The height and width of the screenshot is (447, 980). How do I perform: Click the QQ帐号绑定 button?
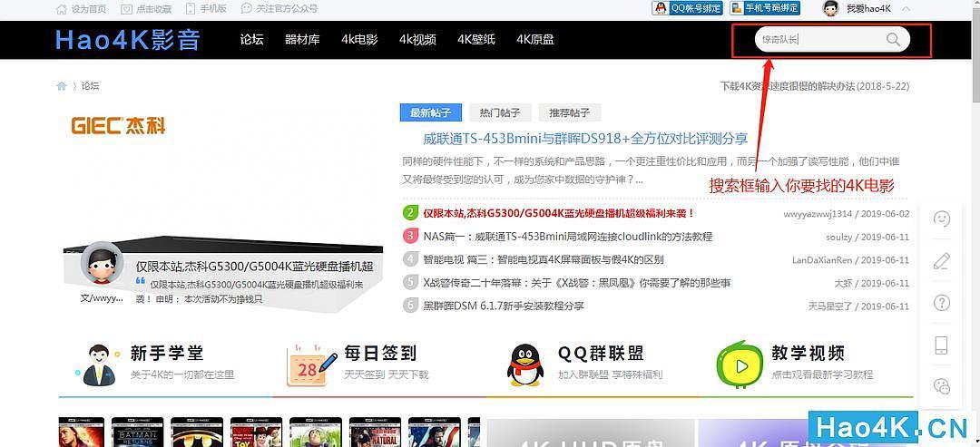click(687, 8)
